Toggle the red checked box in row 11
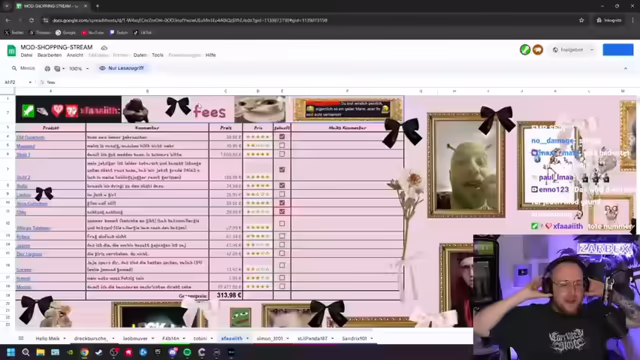 (282, 211)
